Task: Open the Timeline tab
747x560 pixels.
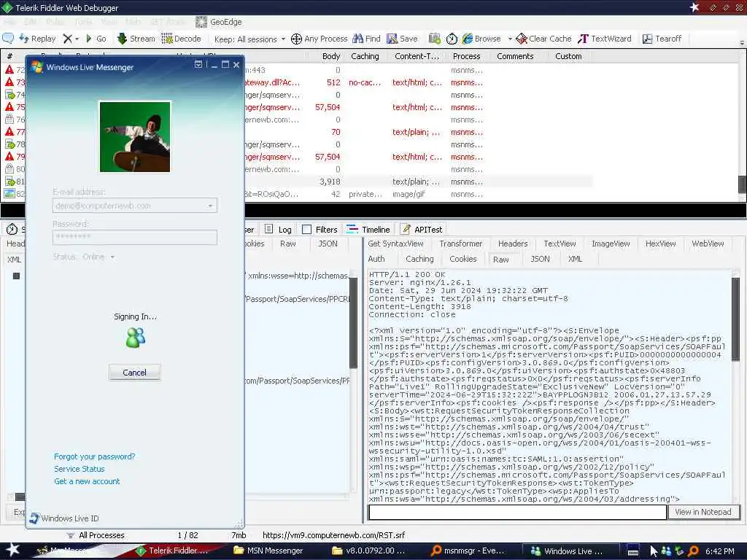Action: (x=368, y=230)
